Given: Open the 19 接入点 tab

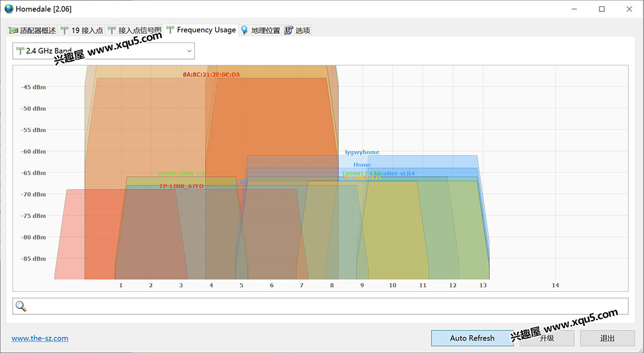Looking at the screenshot, I should [x=87, y=31].
